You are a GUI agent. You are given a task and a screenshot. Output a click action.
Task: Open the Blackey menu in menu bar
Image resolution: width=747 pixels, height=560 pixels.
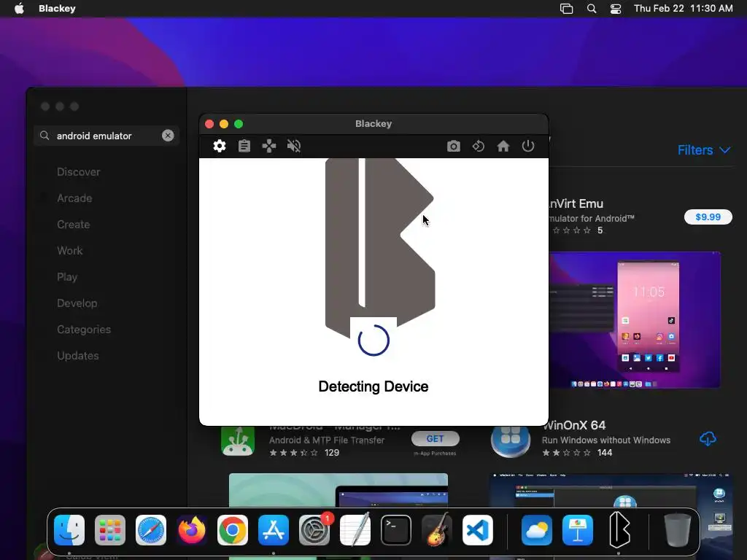[x=57, y=8]
